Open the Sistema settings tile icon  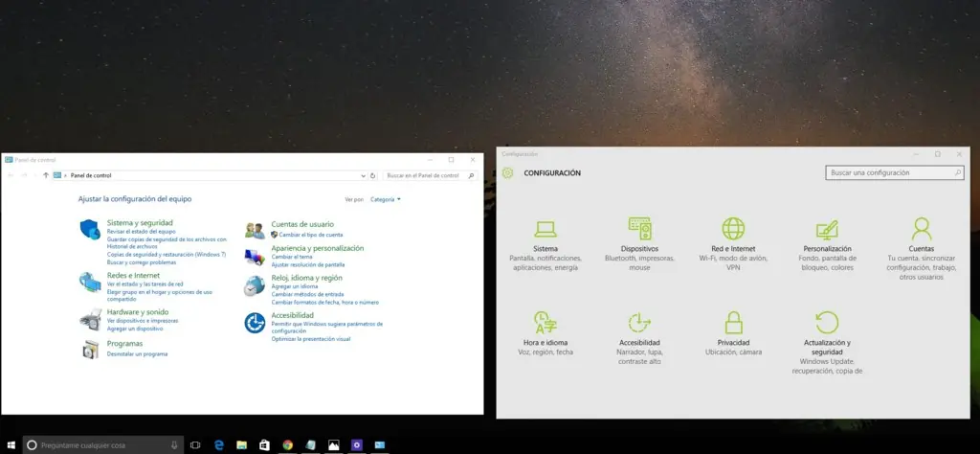point(545,229)
